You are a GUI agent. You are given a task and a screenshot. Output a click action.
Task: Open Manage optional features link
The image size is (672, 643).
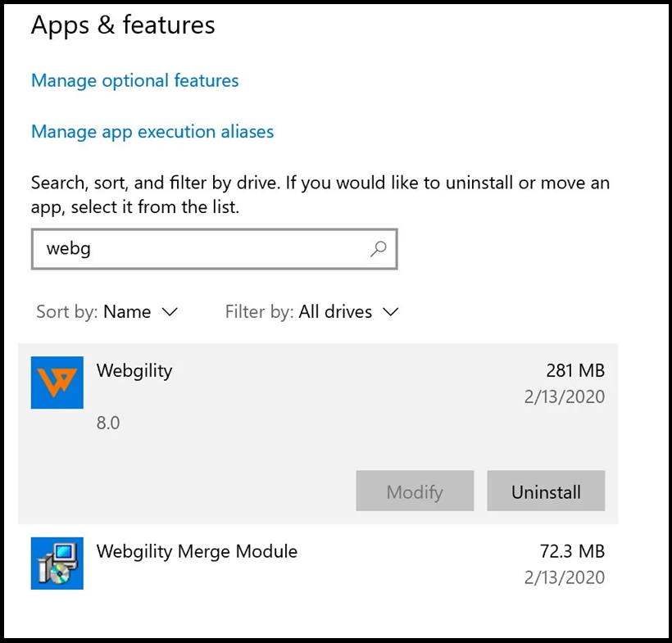134,81
